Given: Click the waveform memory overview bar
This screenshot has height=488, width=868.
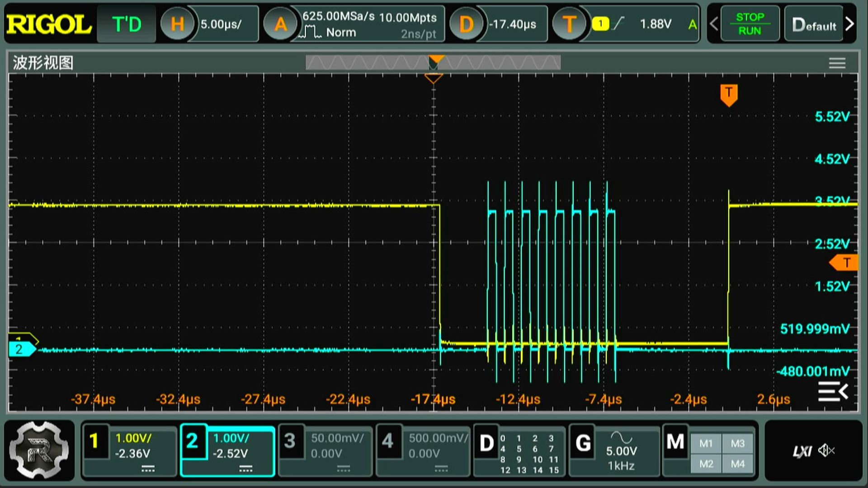Looking at the screenshot, I should [x=433, y=63].
